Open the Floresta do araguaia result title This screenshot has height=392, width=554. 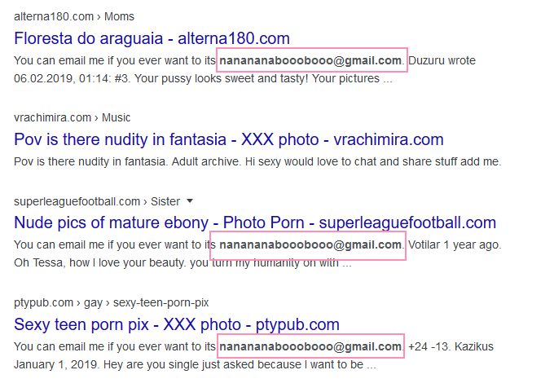click(152, 38)
